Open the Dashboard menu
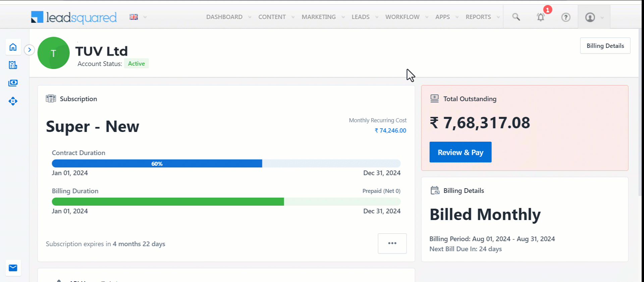This screenshot has width=644, height=282. point(224,17)
